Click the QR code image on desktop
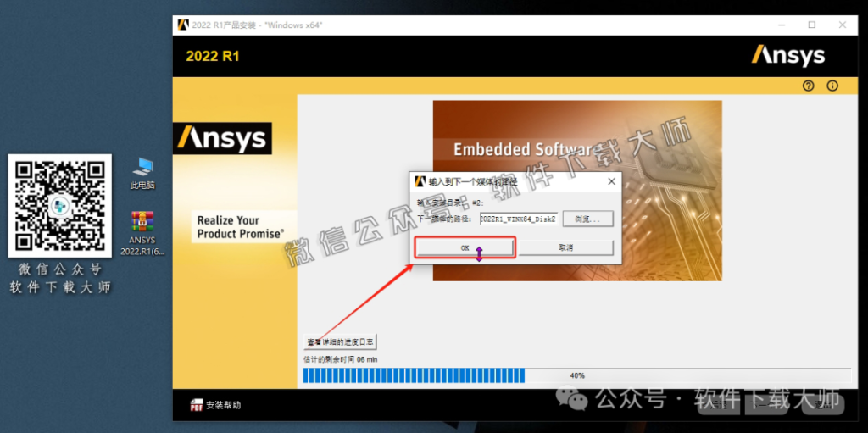 click(60, 205)
